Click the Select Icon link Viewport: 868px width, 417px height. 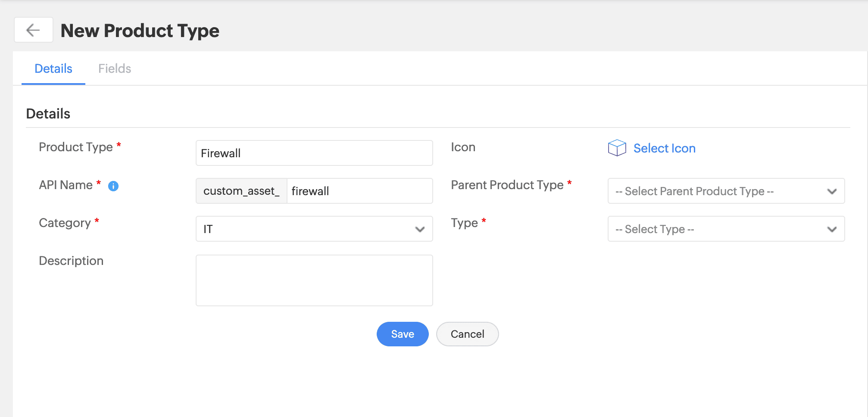[x=664, y=148]
